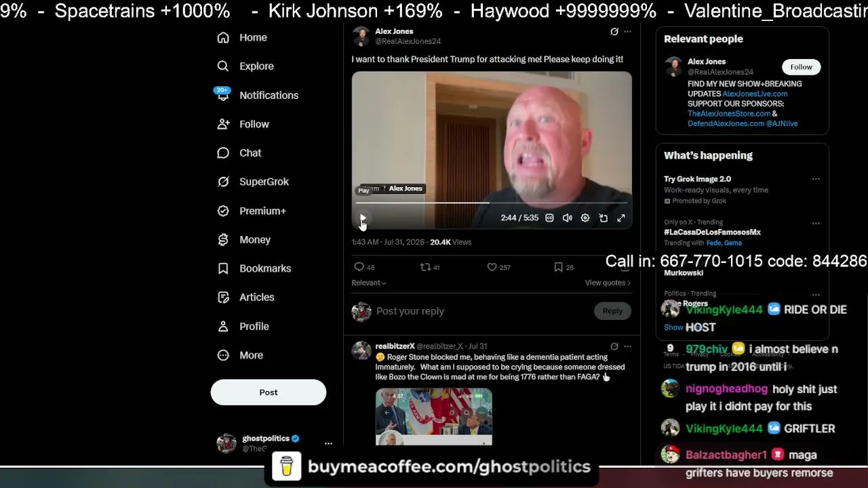Open the image thumbnail in realbitzerX reply
The height and width of the screenshot is (488, 868).
[x=434, y=417]
